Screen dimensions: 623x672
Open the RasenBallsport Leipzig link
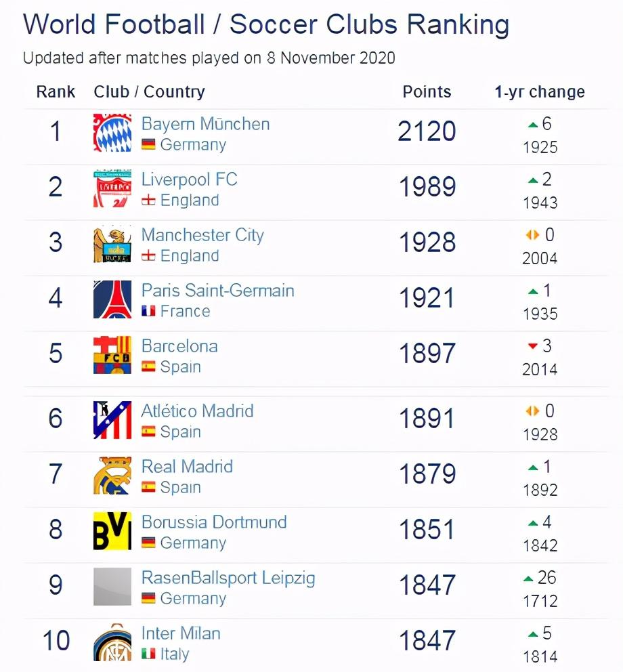point(228,578)
